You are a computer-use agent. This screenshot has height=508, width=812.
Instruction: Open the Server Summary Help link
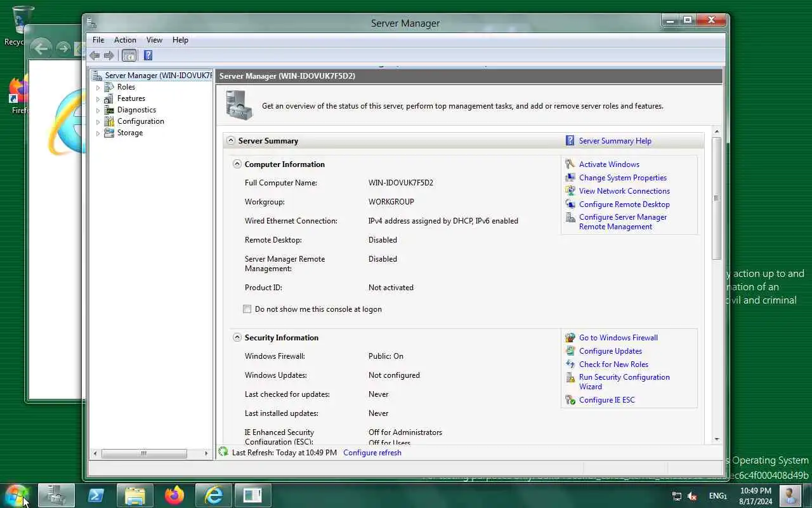pos(615,141)
